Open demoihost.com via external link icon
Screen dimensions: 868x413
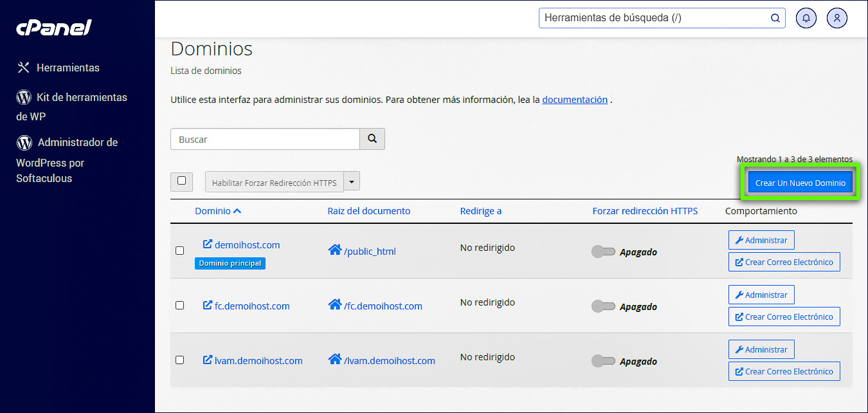[x=207, y=244]
